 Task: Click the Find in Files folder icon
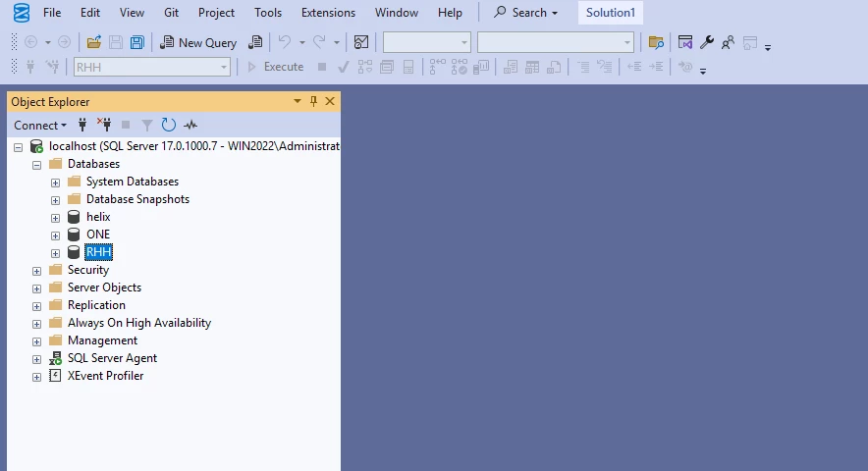656,42
